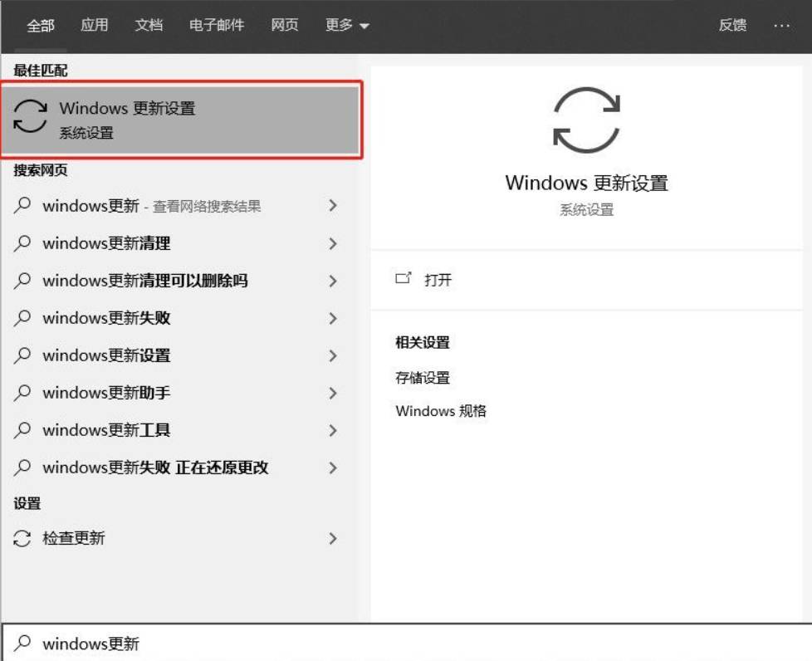Expand arrow for windows更新助手
This screenshot has height=661, width=812.
pyautogui.click(x=333, y=393)
